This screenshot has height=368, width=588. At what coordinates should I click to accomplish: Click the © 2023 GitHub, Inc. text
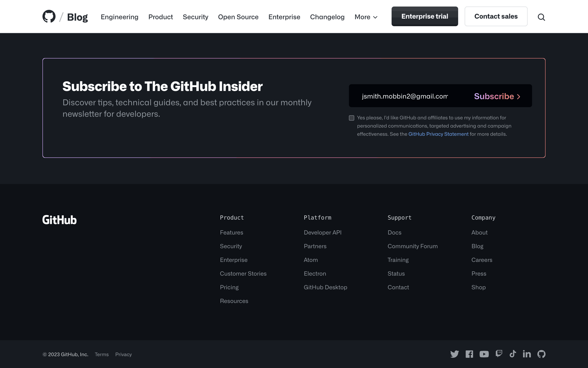coord(65,355)
